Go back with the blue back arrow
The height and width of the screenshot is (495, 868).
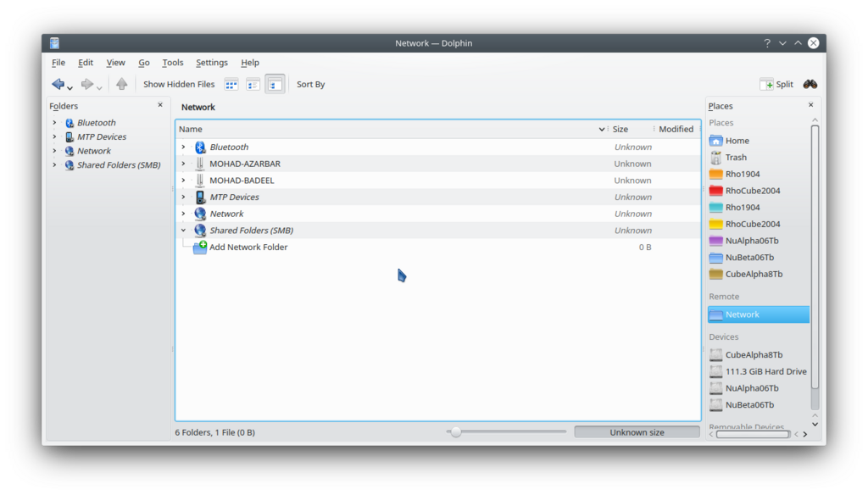pyautogui.click(x=58, y=84)
